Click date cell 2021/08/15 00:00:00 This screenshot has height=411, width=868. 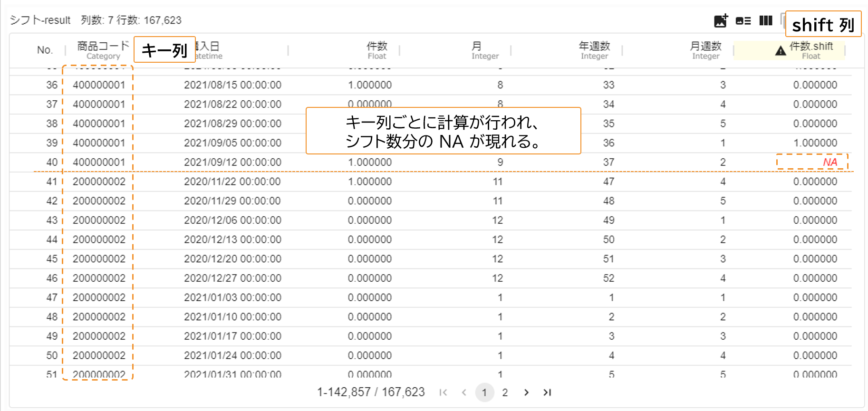[x=232, y=85]
